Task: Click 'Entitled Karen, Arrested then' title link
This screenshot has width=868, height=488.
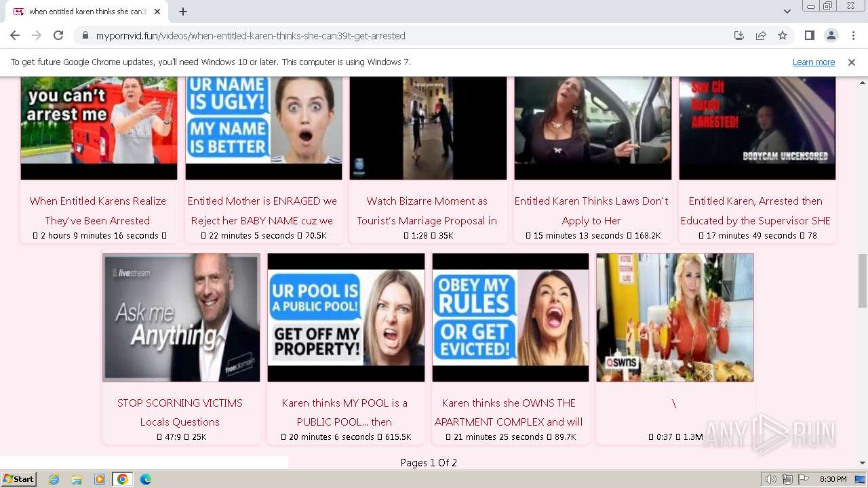Action: (x=755, y=211)
